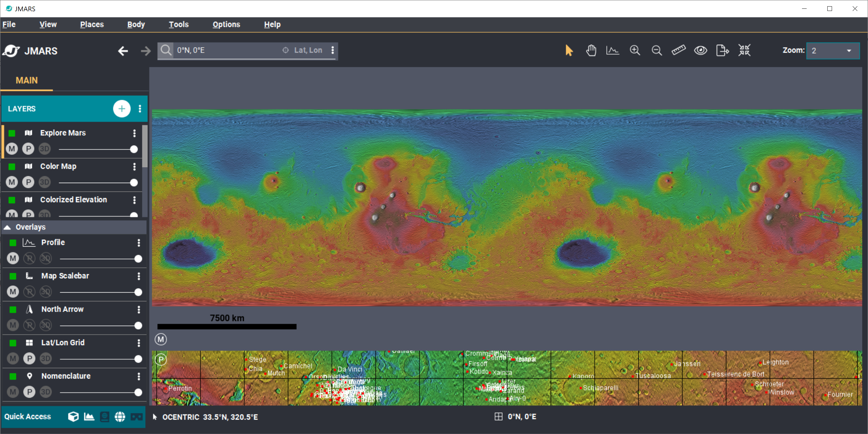Go forward with the right arrow
The height and width of the screenshot is (434, 868).
tap(146, 51)
